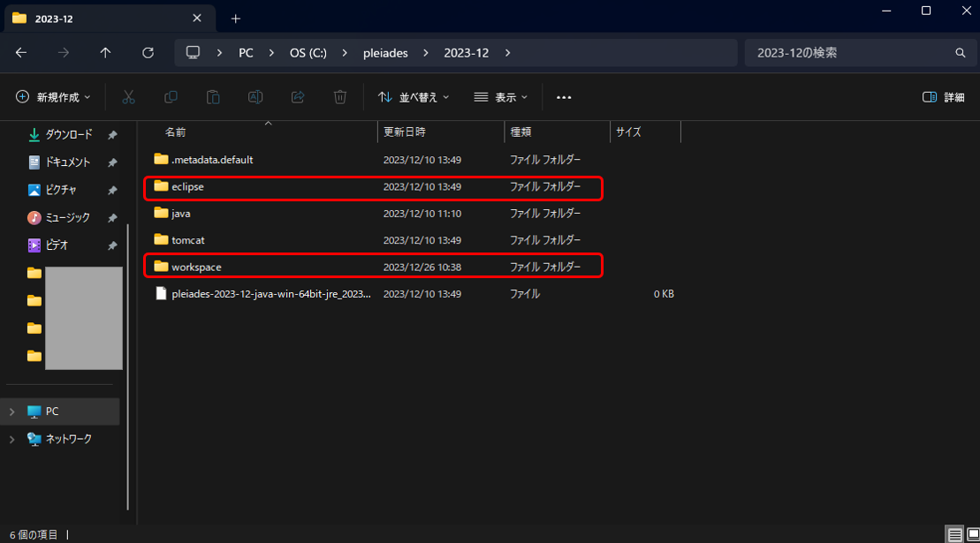Viewport: 980px width, 543px height.
Task: Select the Rename icon in the toolbar
Action: [x=255, y=97]
